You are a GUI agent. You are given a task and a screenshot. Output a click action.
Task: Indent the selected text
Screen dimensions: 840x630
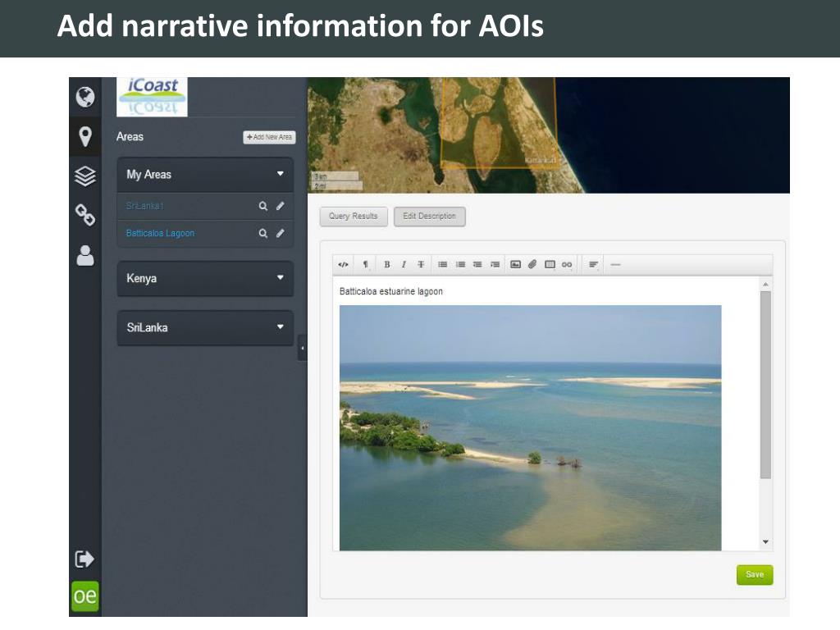click(495, 264)
